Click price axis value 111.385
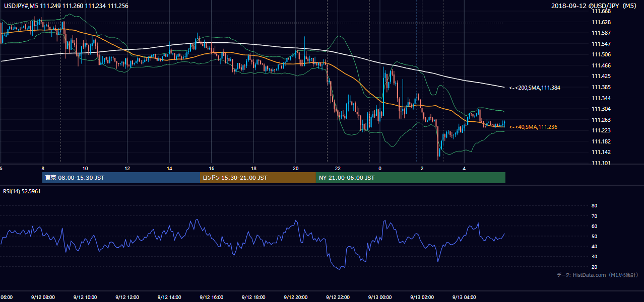This screenshot has height=302, width=644. 601,87
